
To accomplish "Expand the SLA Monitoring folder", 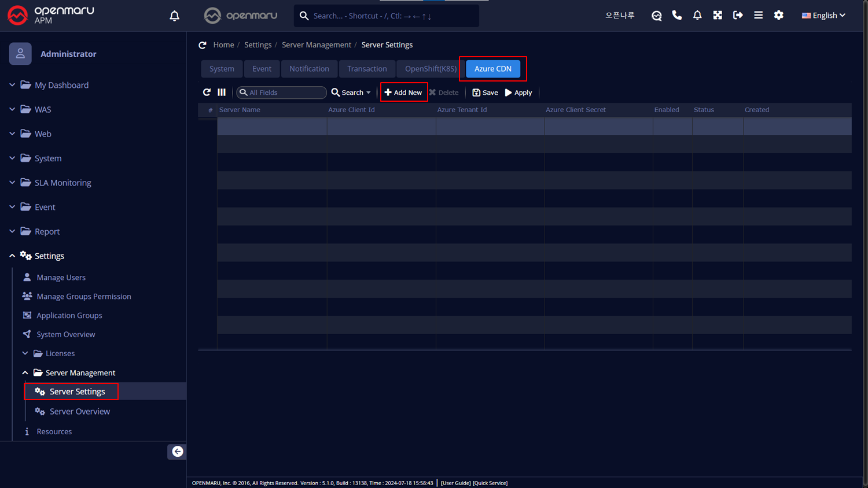I will pyautogui.click(x=62, y=183).
